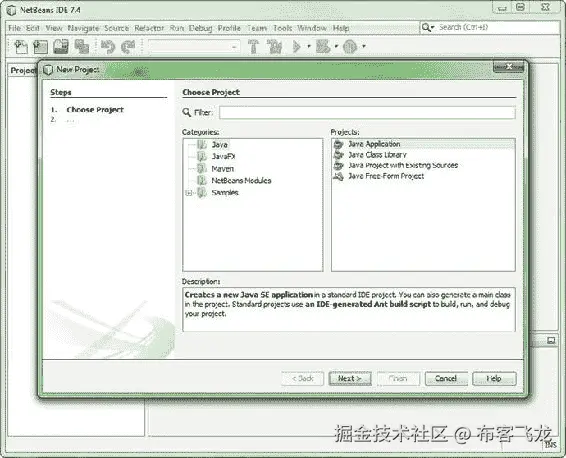The height and width of the screenshot is (458, 566).
Task: Open the Navigate menu
Action: [x=83, y=28]
